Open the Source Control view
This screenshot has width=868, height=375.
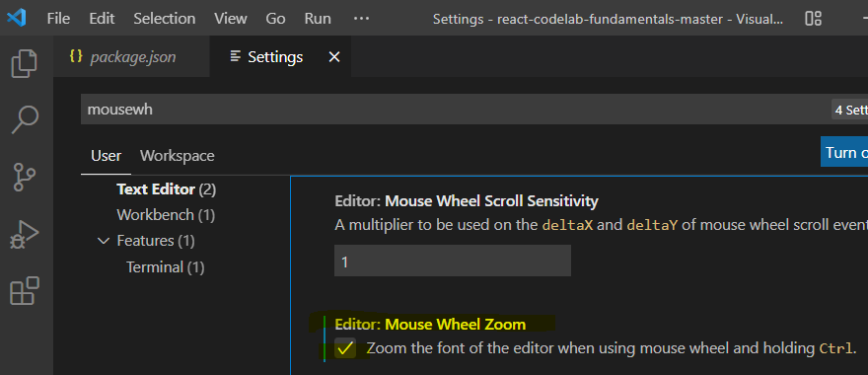click(x=25, y=177)
